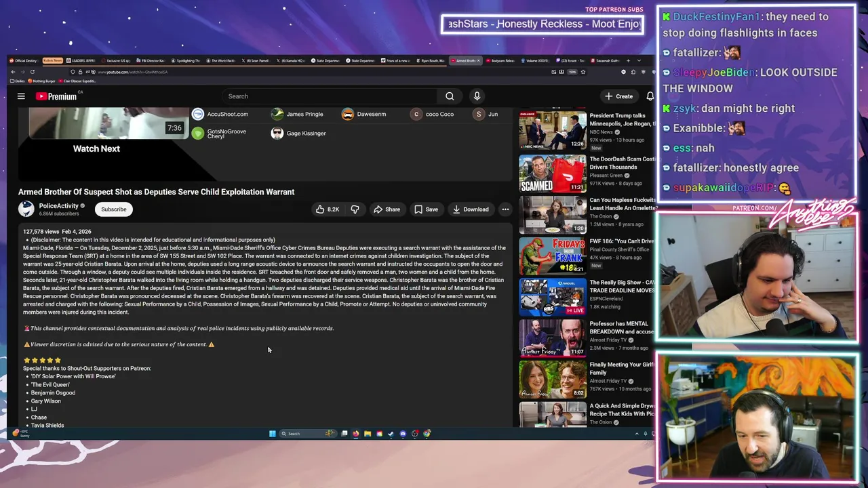
Task: Open more actions three-dot menu
Action: point(505,209)
